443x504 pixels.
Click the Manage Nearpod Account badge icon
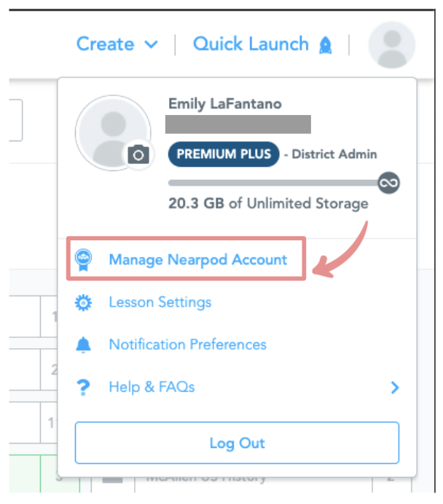[84, 259]
